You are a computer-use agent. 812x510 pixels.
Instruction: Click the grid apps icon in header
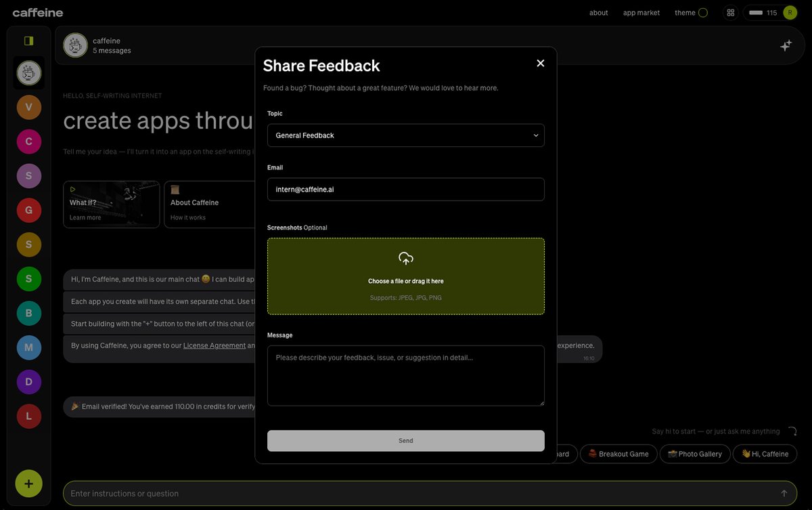pyautogui.click(x=731, y=13)
